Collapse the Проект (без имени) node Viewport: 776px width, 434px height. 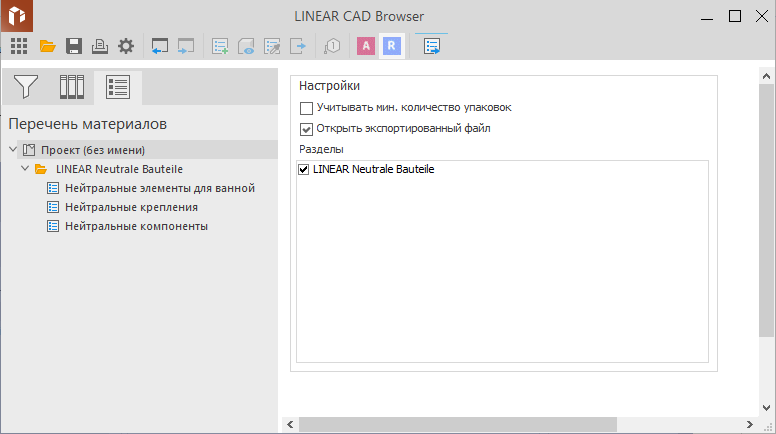13,149
